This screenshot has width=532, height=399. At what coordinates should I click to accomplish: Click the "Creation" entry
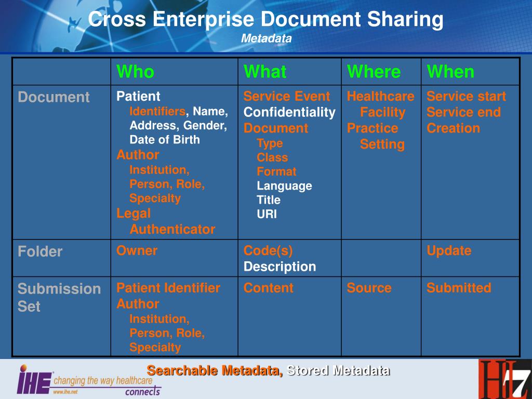tap(453, 128)
